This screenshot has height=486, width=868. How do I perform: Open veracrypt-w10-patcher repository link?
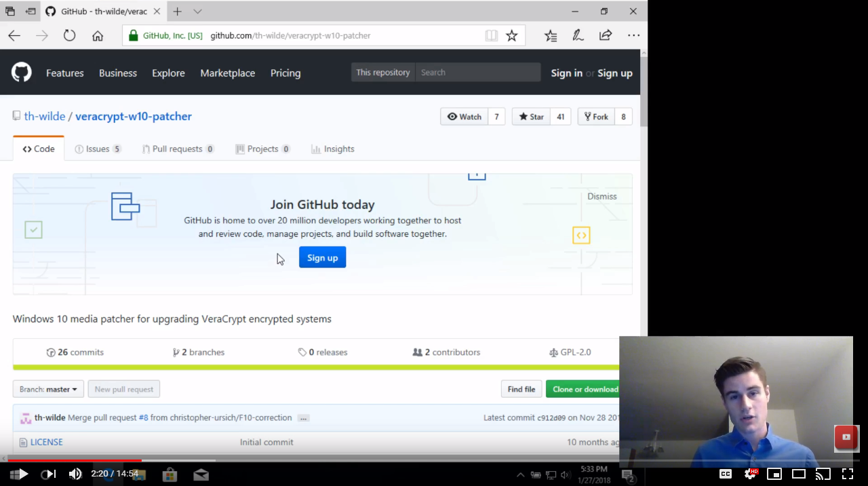click(134, 116)
